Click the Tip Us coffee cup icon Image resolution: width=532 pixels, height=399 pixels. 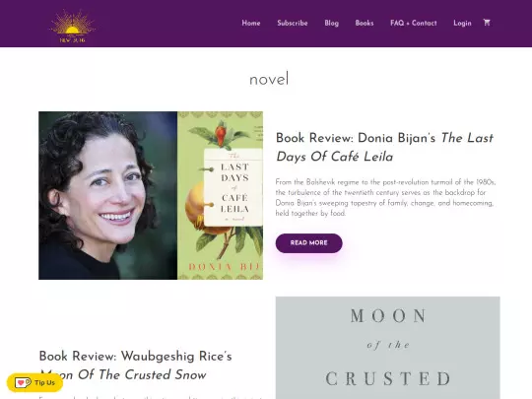[23, 382]
